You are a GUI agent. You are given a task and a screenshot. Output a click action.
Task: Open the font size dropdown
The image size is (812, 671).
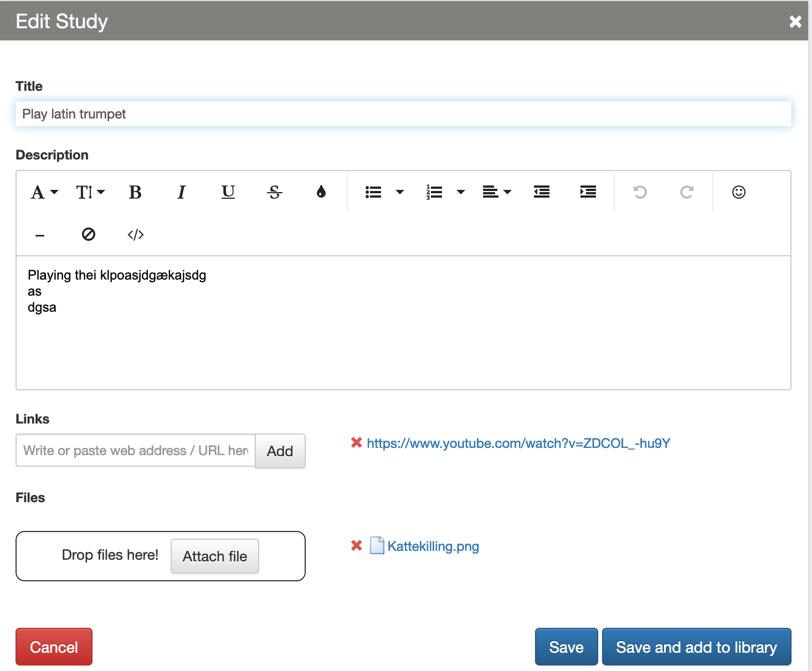pos(90,192)
